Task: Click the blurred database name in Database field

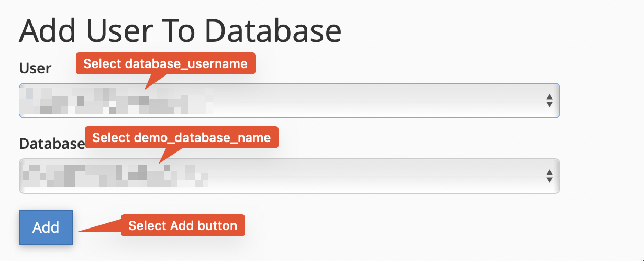Action: (113, 176)
